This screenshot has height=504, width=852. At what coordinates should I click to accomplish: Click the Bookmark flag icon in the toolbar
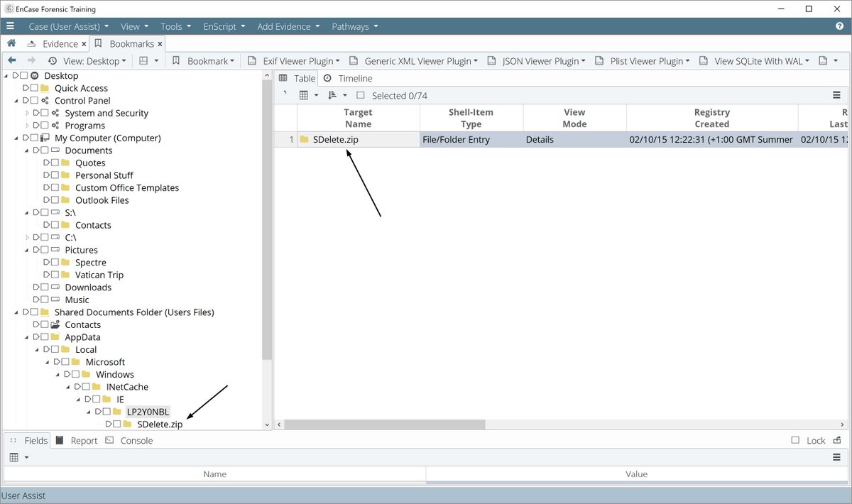(176, 60)
